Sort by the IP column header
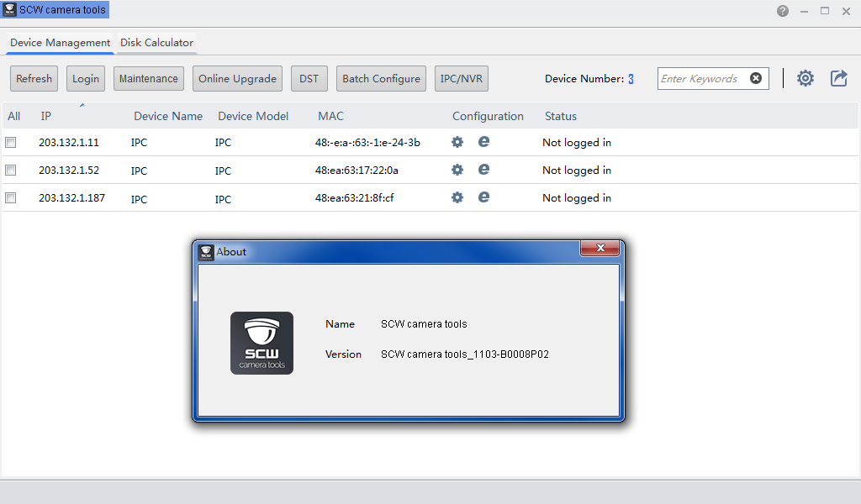Image resolution: width=861 pixels, height=504 pixels. point(45,116)
